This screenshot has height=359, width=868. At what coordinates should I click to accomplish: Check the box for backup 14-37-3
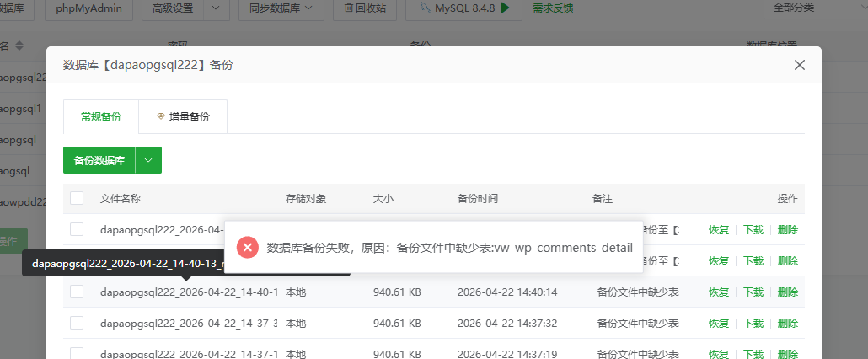(x=77, y=323)
